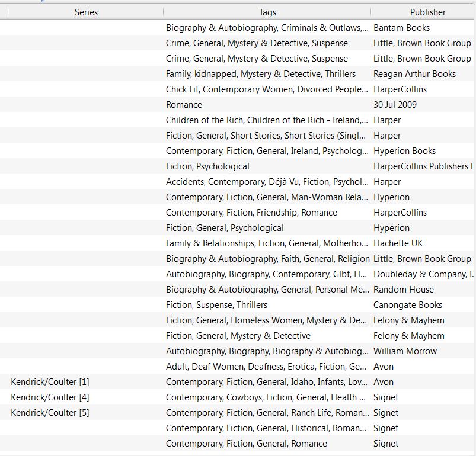The height and width of the screenshot is (456, 476).
Task: Select tags 'Autobiography, Biography, Contemporary, Glbt' cell
Action: 266,274
